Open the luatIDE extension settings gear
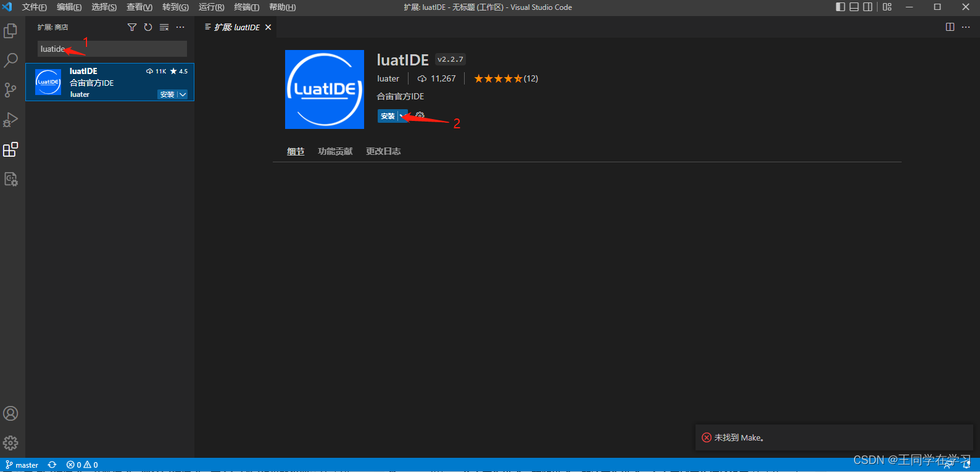The image size is (980, 472). pos(420,115)
